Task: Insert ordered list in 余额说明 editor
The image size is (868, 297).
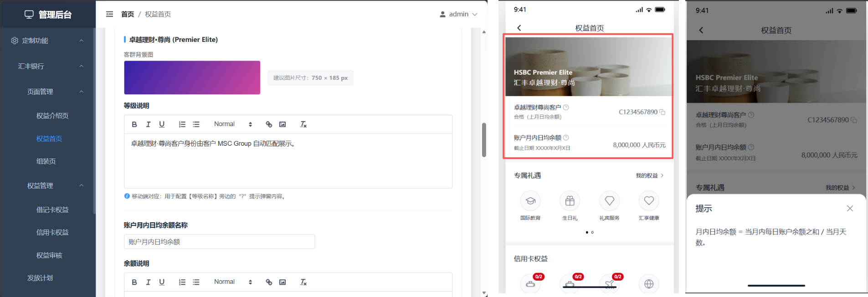Action: (182, 282)
